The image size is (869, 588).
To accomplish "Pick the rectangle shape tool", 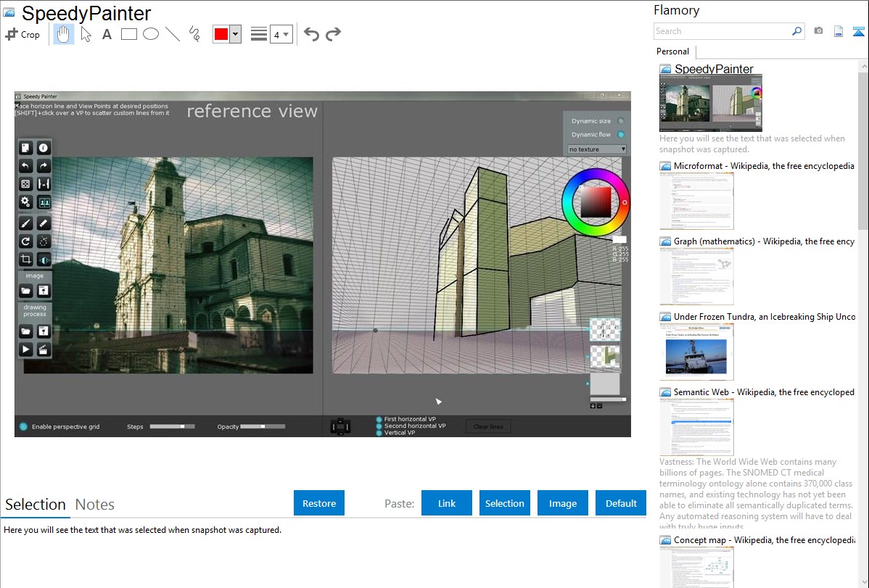I will 129,34.
